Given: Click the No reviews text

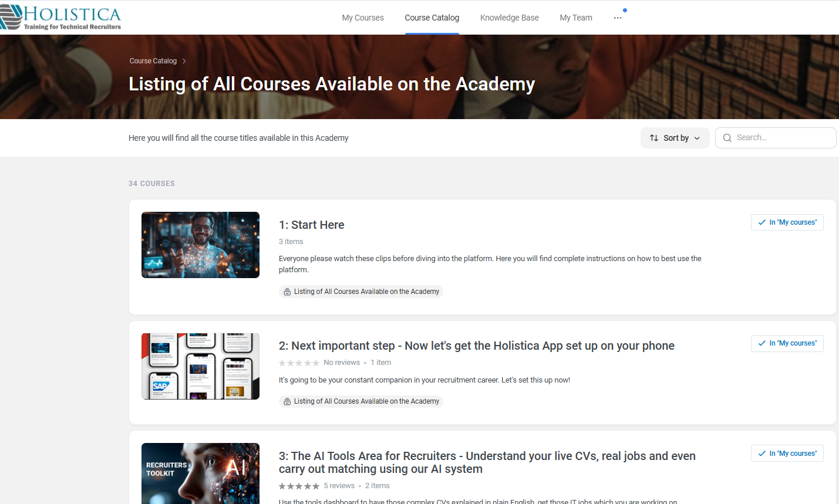Looking at the screenshot, I should tap(342, 363).
